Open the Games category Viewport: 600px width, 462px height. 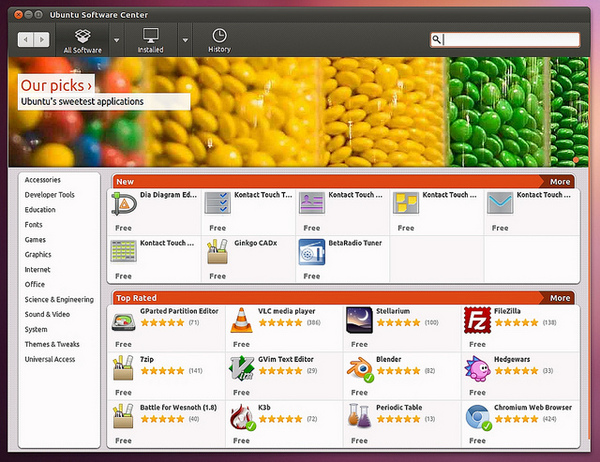[35, 240]
